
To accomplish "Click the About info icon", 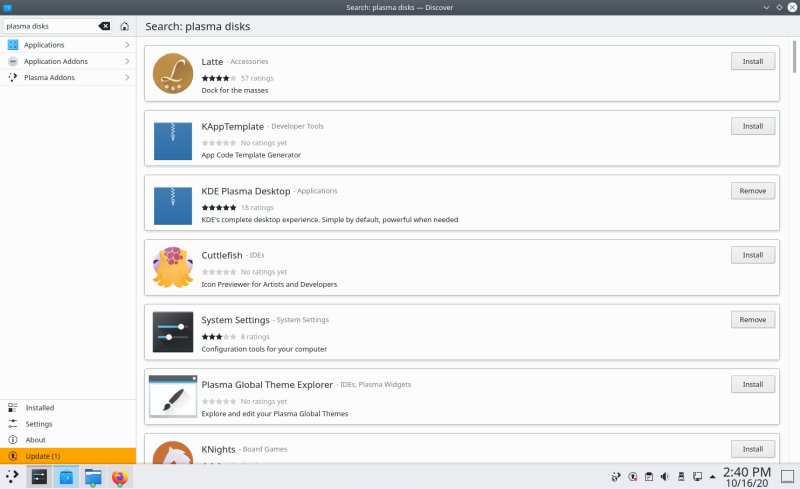I will (13, 439).
